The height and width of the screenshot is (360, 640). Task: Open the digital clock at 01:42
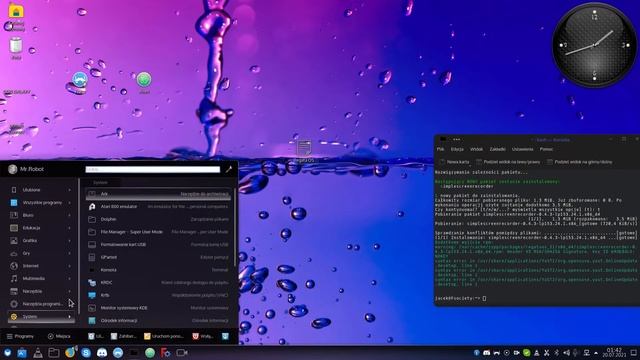pyautogui.click(x=614, y=353)
